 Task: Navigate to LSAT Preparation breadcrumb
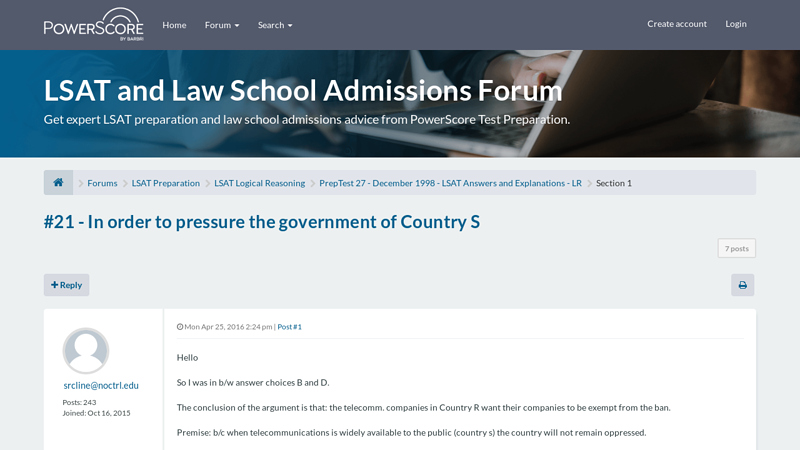click(166, 183)
